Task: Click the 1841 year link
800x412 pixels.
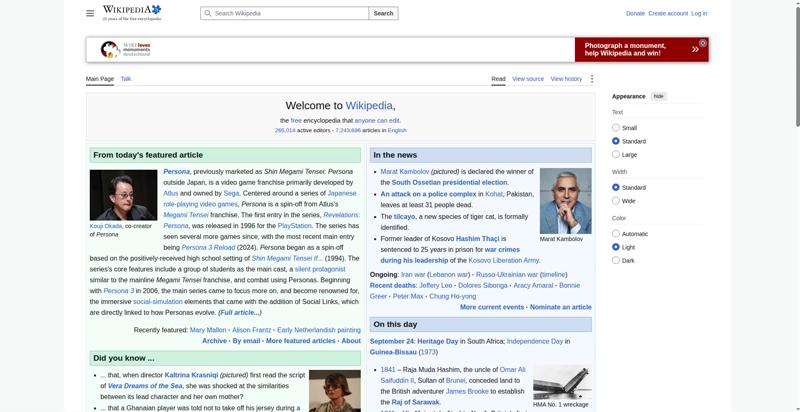Action: tap(388, 369)
